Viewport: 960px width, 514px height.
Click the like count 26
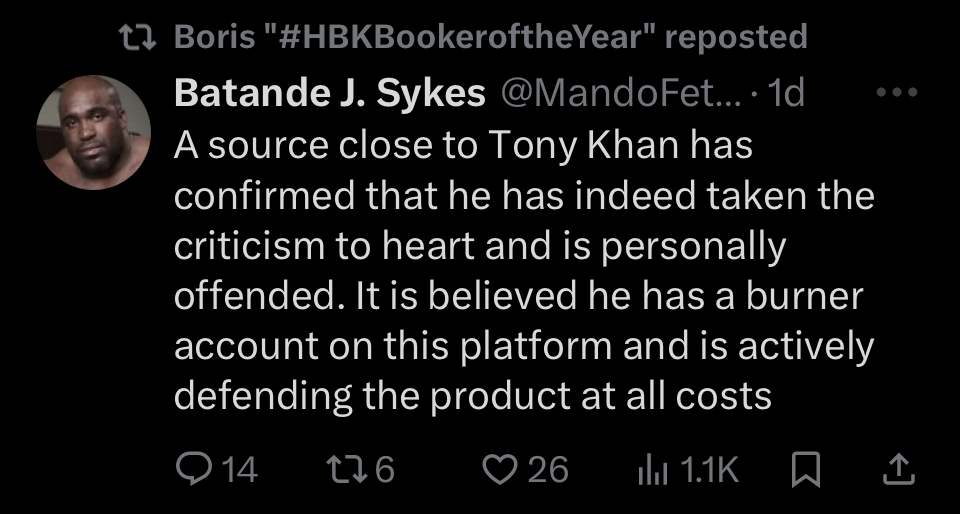[548, 469]
